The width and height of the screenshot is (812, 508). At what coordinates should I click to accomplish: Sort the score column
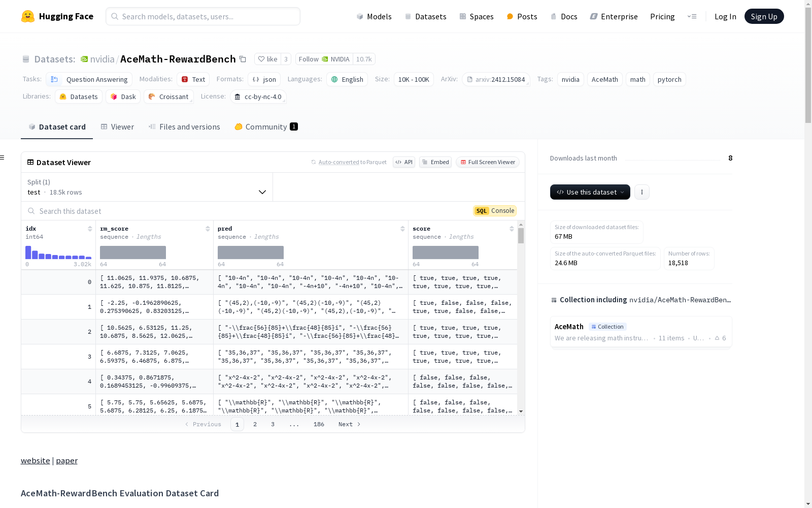(x=512, y=229)
